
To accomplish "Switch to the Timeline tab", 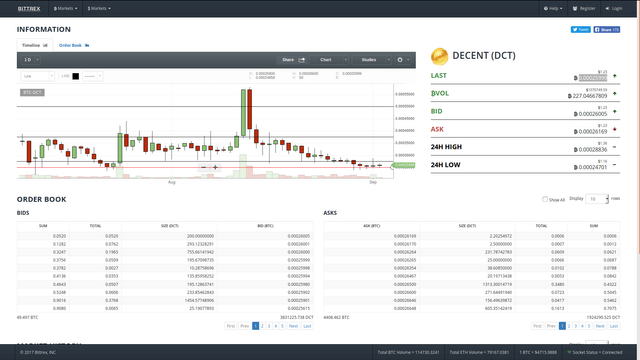I will [35, 45].
